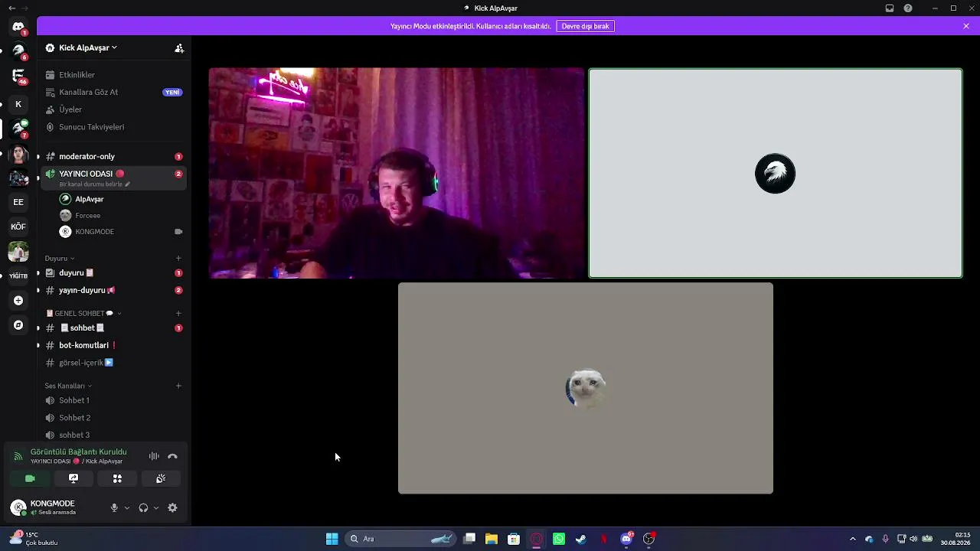Select the "K" server icon
This screenshot has height=551, width=980.
tap(18, 104)
